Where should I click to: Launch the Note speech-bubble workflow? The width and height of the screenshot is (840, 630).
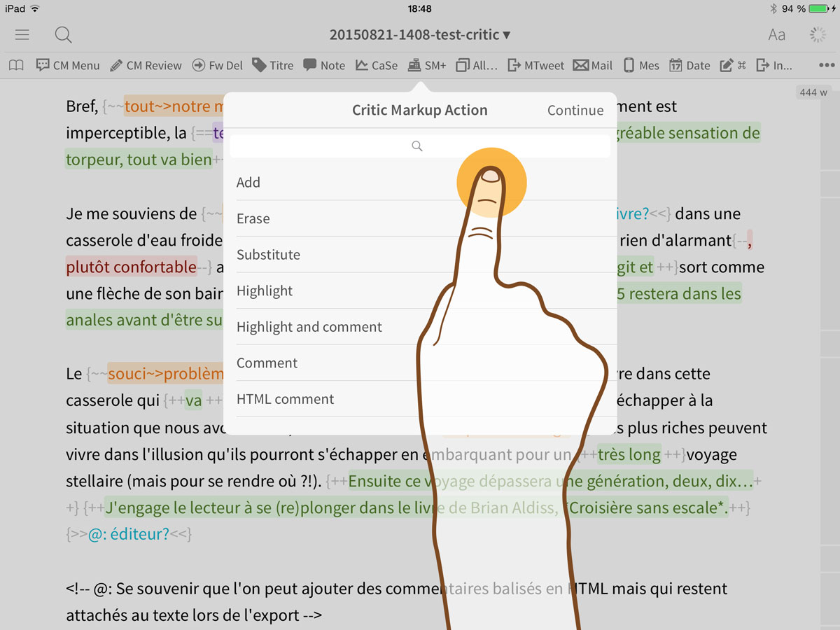pyautogui.click(x=324, y=65)
